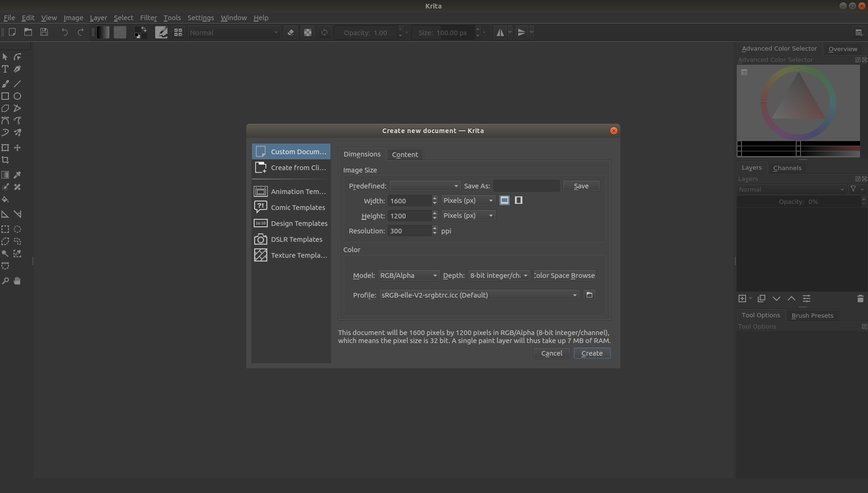Switch to the Channels tab
Viewport: 868px width, 493px height.
point(787,168)
